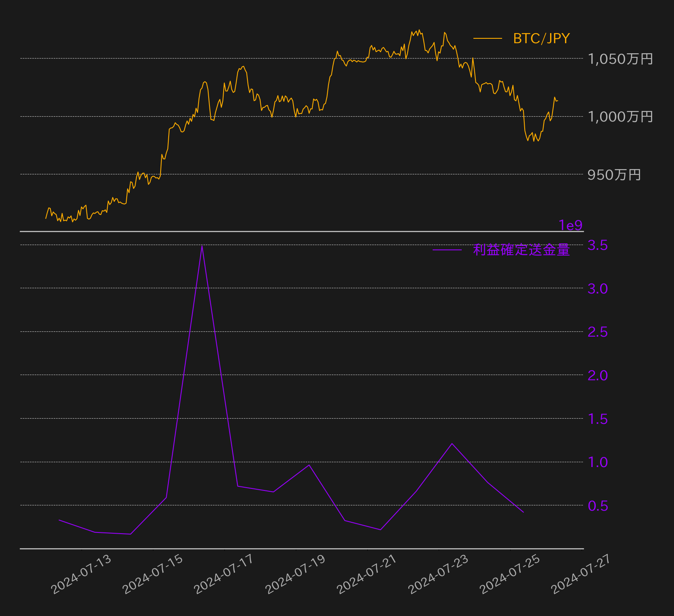
Task: Click the 1.0 tick on purple axis
Action: pyautogui.click(x=598, y=462)
